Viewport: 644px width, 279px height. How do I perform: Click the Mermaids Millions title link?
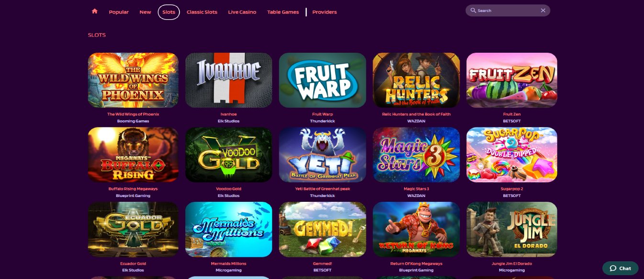click(x=229, y=264)
